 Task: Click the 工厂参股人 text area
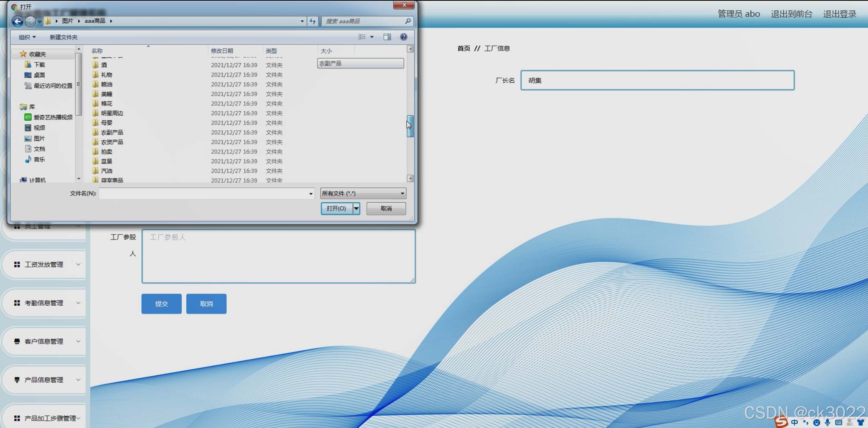[279, 256]
